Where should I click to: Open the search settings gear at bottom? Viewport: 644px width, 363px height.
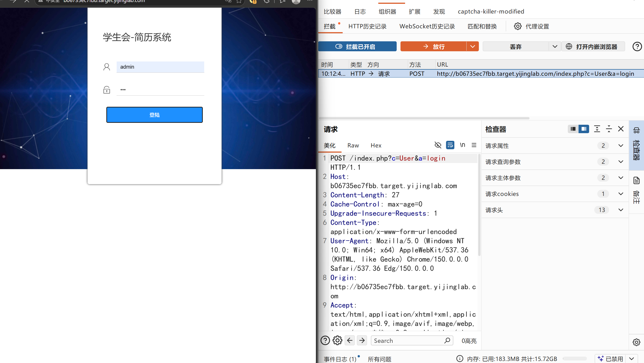click(337, 341)
